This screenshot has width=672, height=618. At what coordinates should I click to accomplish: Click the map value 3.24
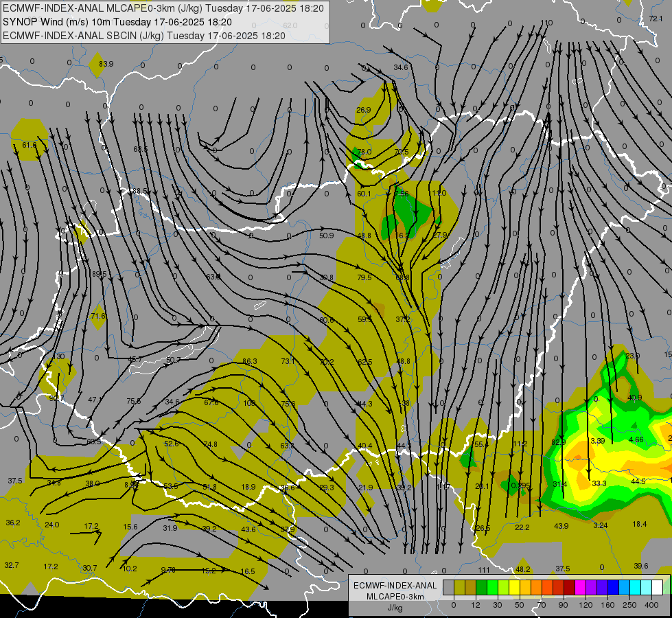pyautogui.click(x=601, y=525)
